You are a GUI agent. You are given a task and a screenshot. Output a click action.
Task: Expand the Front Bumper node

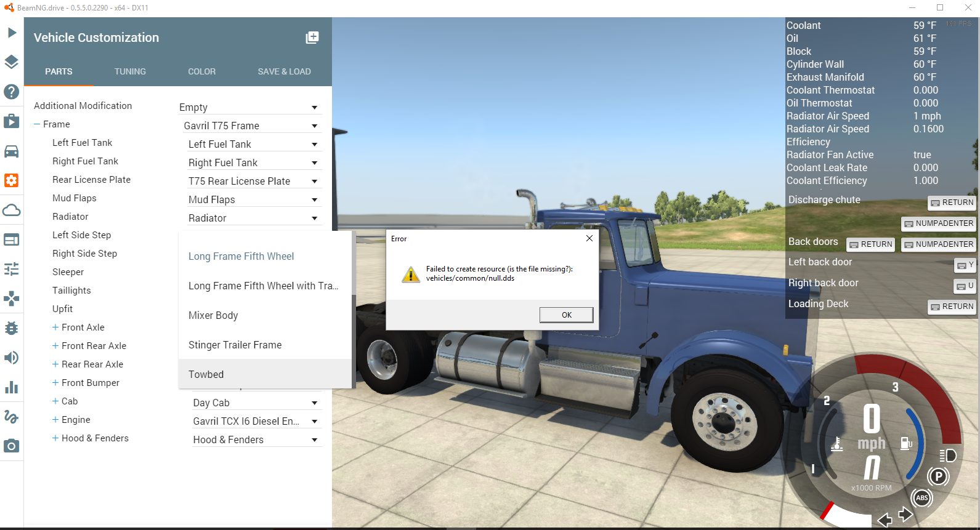point(55,383)
